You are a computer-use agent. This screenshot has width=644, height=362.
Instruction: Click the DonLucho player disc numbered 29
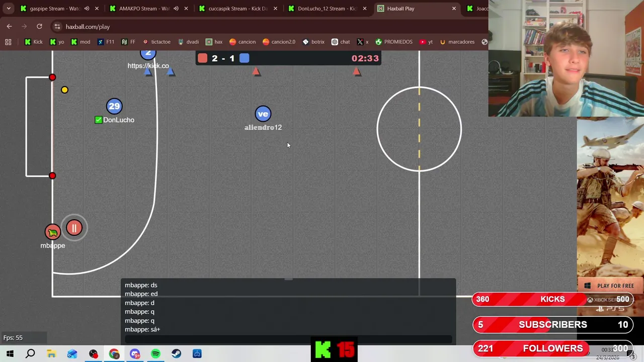[x=114, y=106]
